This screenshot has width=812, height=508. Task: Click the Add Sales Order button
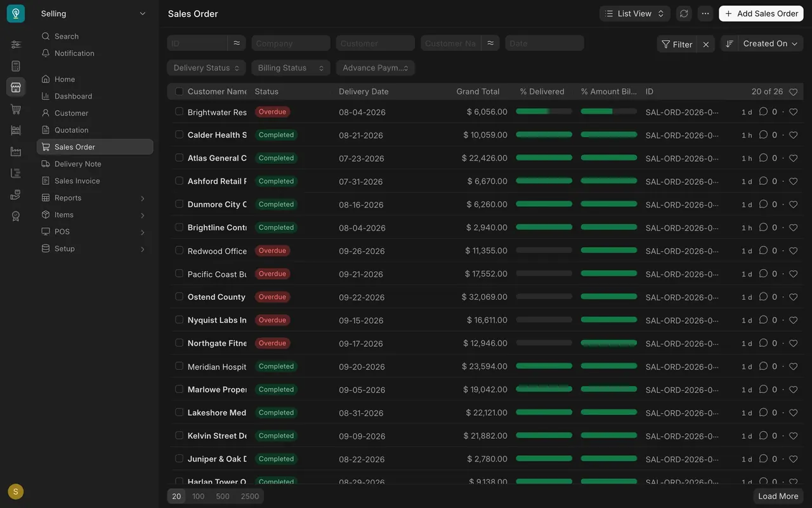click(x=761, y=13)
